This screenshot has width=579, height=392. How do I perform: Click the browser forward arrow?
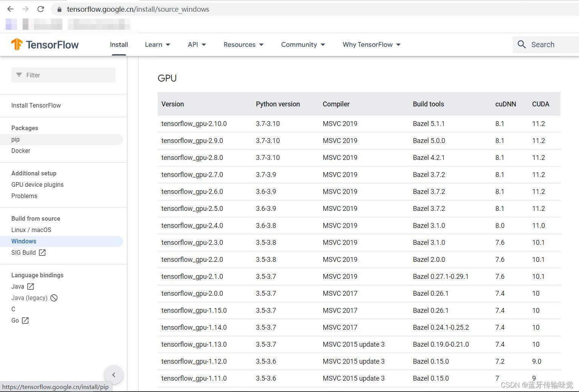[25, 9]
